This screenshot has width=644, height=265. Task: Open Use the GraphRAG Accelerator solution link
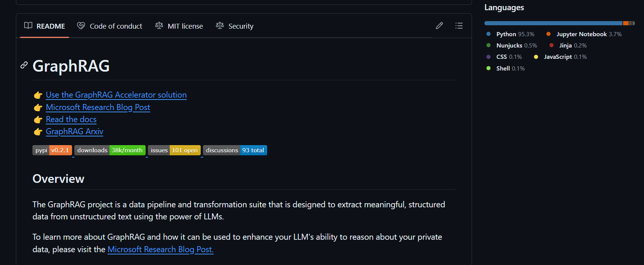coord(116,95)
